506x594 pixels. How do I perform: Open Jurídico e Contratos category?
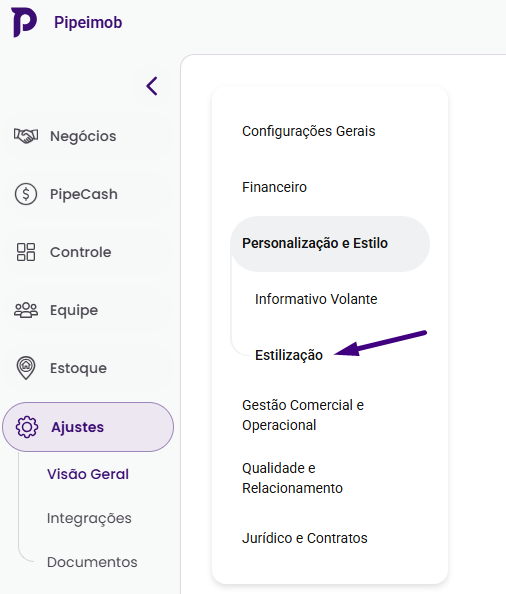point(305,538)
